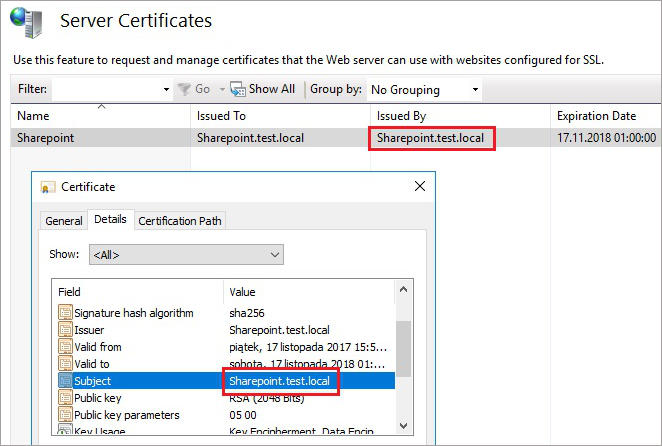The height and width of the screenshot is (446, 662).
Task: Click the Issuer field icon
Action: pyautogui.click(x=65, y=329)
